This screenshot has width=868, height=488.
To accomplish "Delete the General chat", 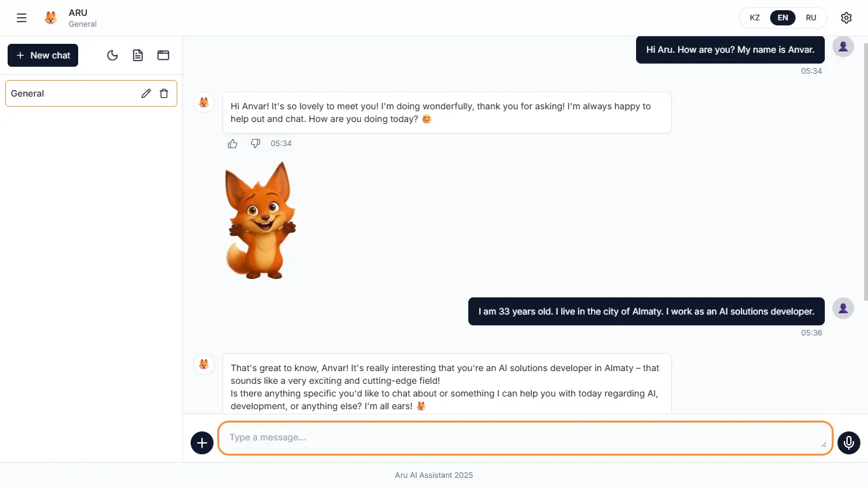I will pyautogui.click(x=164, y=93).
